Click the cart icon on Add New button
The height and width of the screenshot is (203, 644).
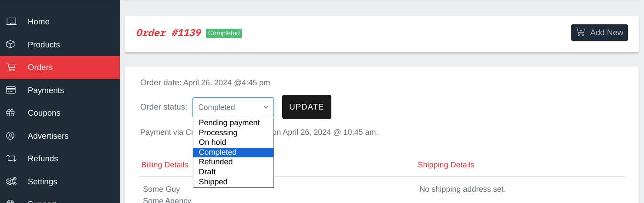580,32
